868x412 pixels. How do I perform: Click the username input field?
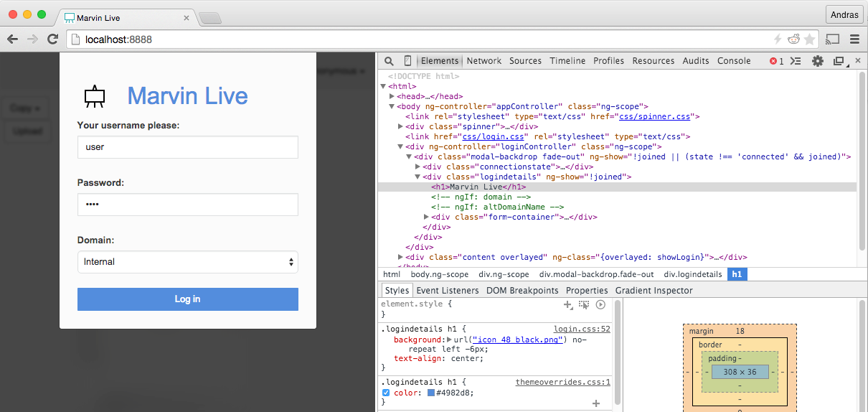[187, 147]
